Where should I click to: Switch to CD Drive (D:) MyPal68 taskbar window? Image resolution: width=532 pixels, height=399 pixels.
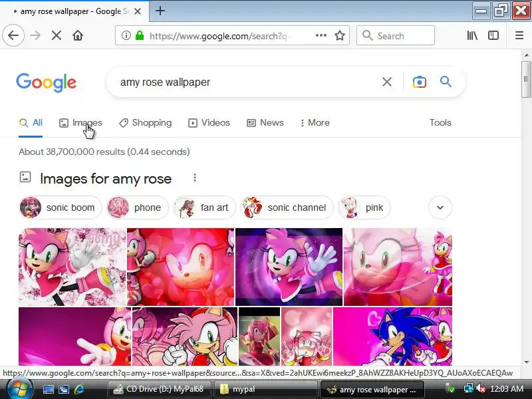point(160,389)
